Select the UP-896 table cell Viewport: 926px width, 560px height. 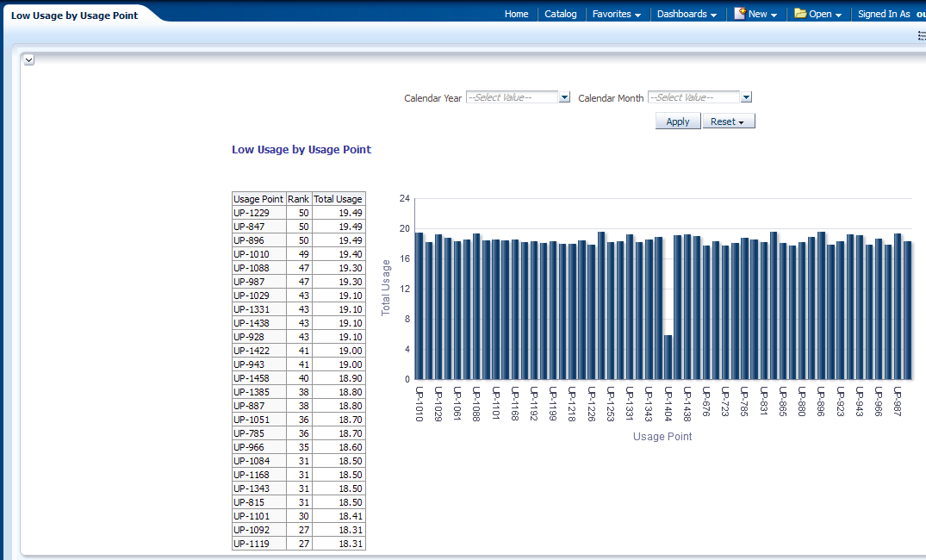pyautogui.click(x=258, y=240)
